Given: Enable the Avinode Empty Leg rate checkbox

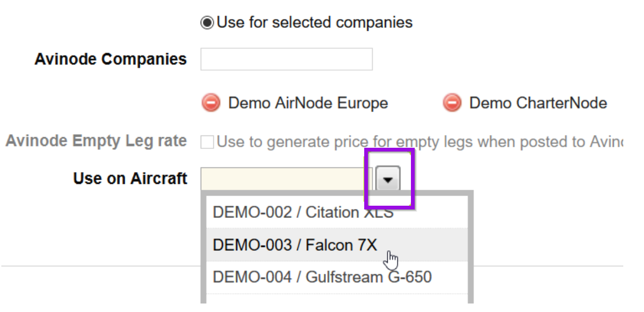Looking at the screenshot, I should tap(207, 142).
